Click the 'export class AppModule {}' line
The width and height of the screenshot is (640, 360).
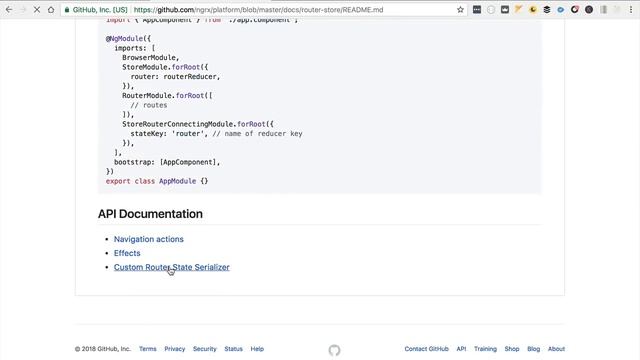(157, 181)
